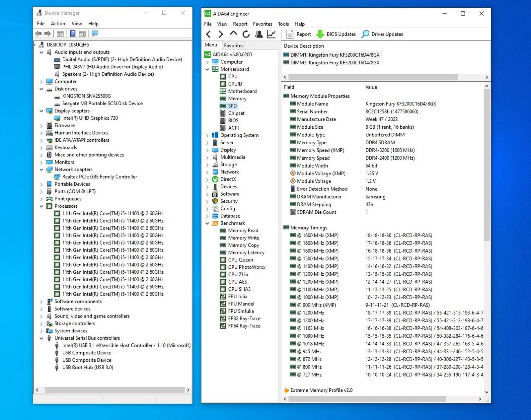Open the user accounts icon in AIDA64 toolbar

tap(259, 34)
